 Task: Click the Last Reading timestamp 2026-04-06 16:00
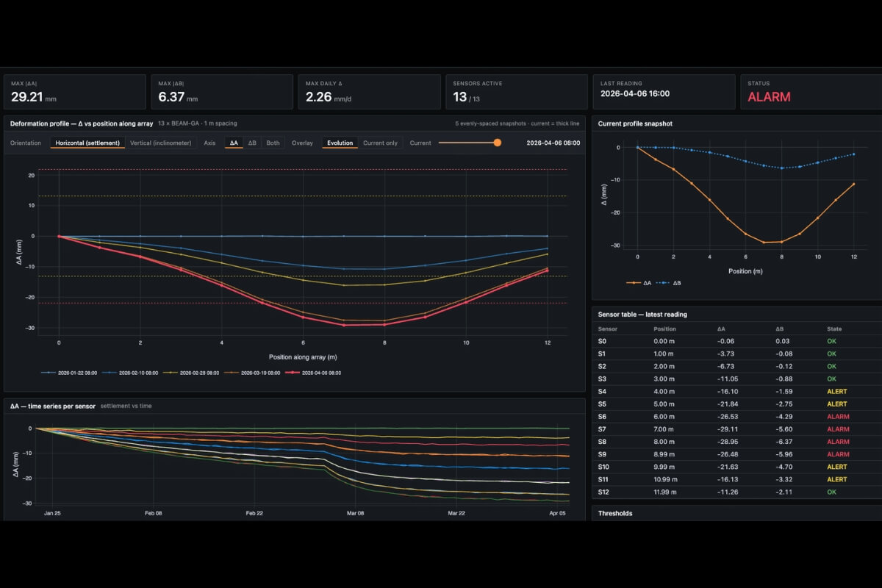[x=635, y=94]
